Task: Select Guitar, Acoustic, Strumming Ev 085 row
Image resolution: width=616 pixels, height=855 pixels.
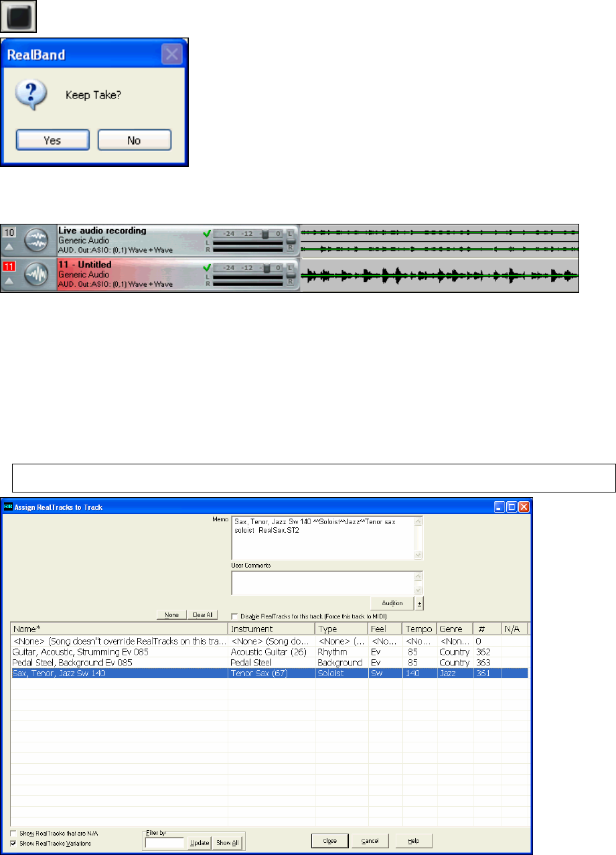Action: click(269, 651)
